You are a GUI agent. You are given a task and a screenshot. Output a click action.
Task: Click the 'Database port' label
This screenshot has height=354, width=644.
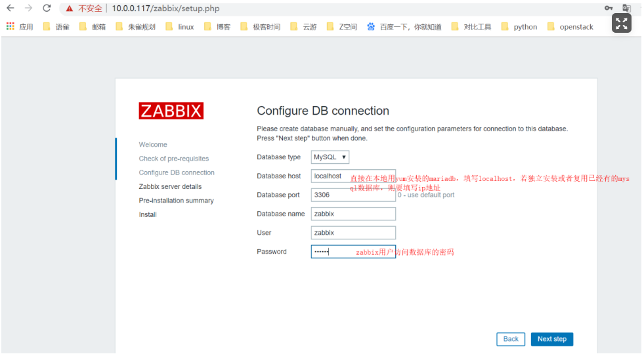click(x=278, y=195)
